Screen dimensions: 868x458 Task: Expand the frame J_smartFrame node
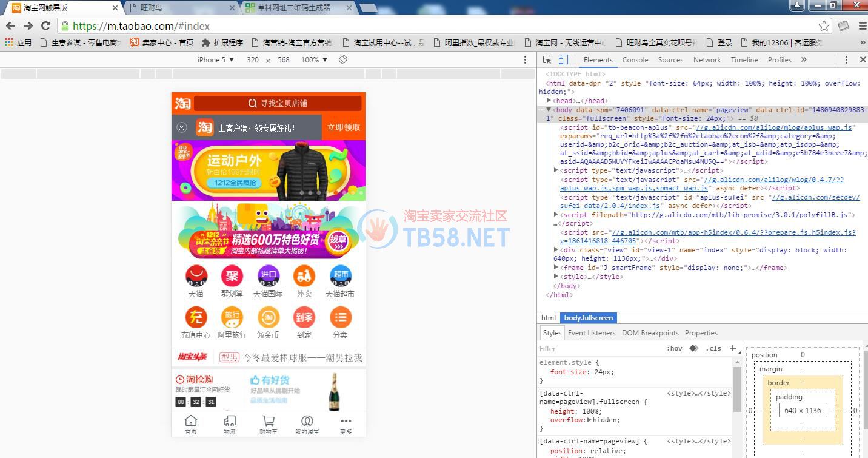tap(556, 268)
